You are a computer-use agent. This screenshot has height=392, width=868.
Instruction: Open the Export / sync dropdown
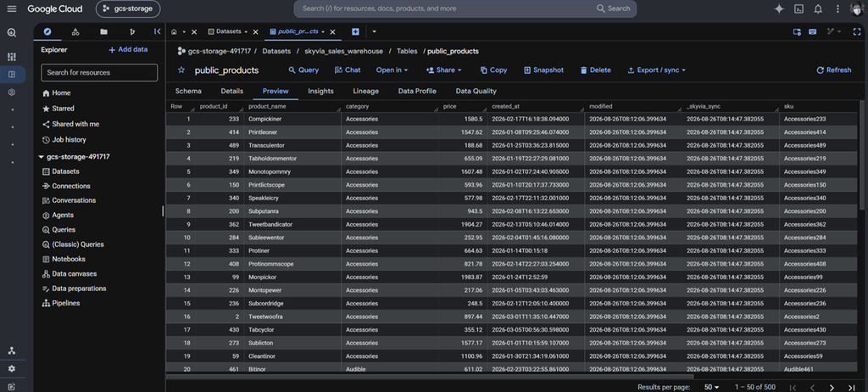click(657, 70)
